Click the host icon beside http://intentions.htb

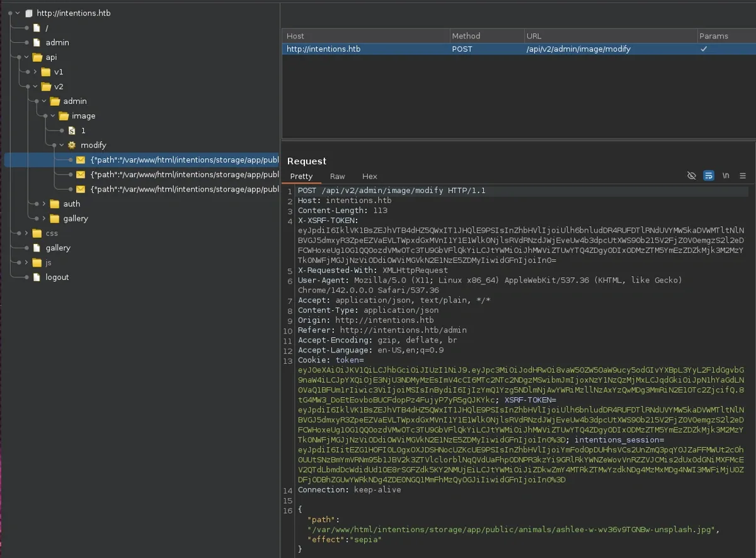click(x=28, y=13)
